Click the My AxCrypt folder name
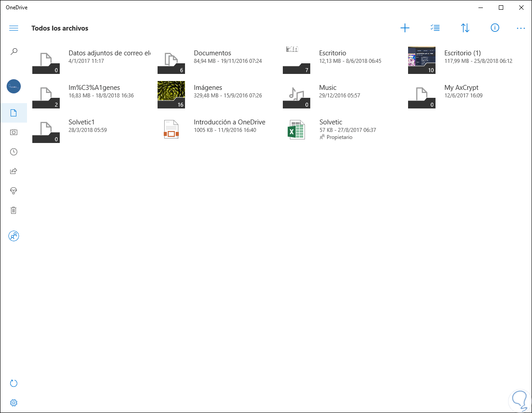 click(461, 88)
